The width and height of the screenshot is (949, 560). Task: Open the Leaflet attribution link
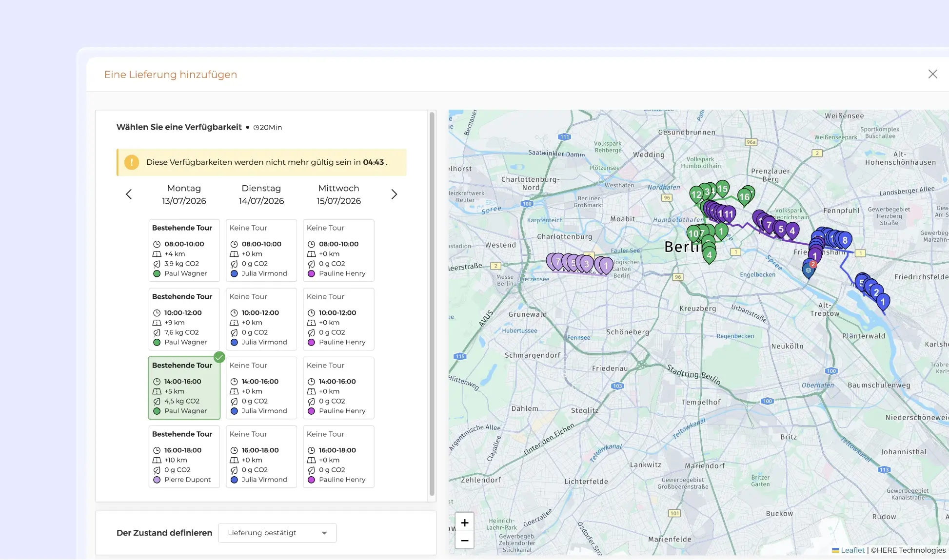(852, 550)
